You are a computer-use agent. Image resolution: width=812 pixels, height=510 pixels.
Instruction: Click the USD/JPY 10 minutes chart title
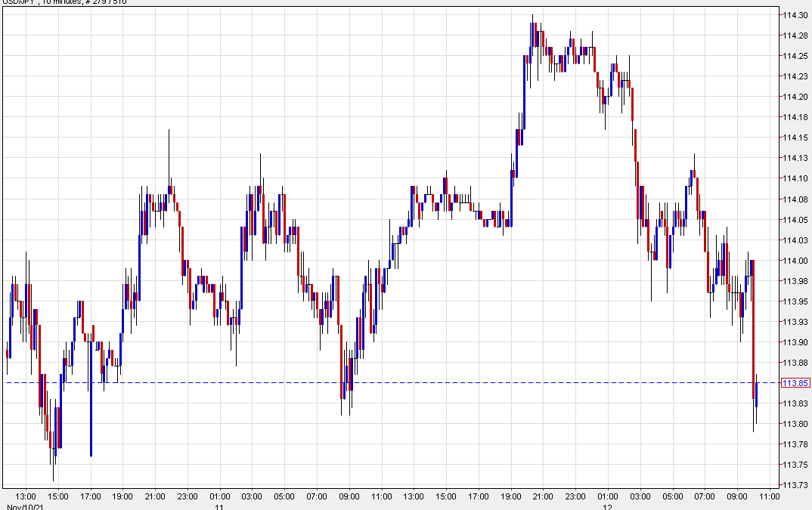[65, 2]
